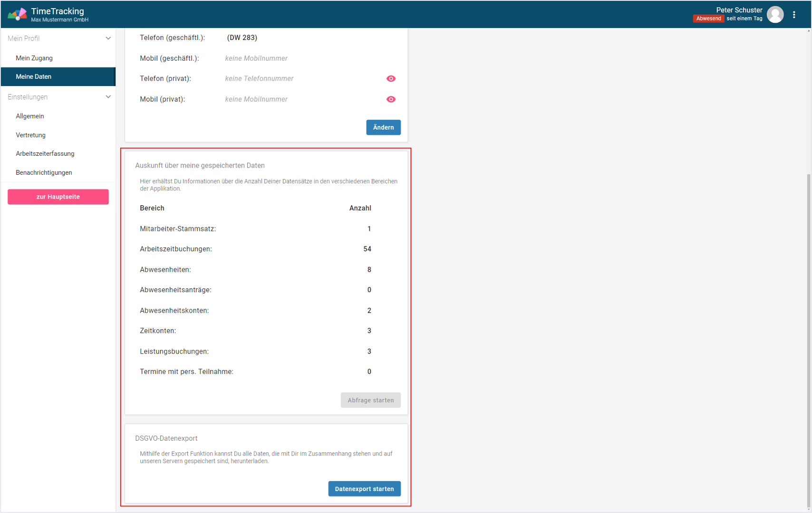This screenshot has height=513, width=812.
Task: Toggle visibility of private mobile number
Action: point(391,99)
